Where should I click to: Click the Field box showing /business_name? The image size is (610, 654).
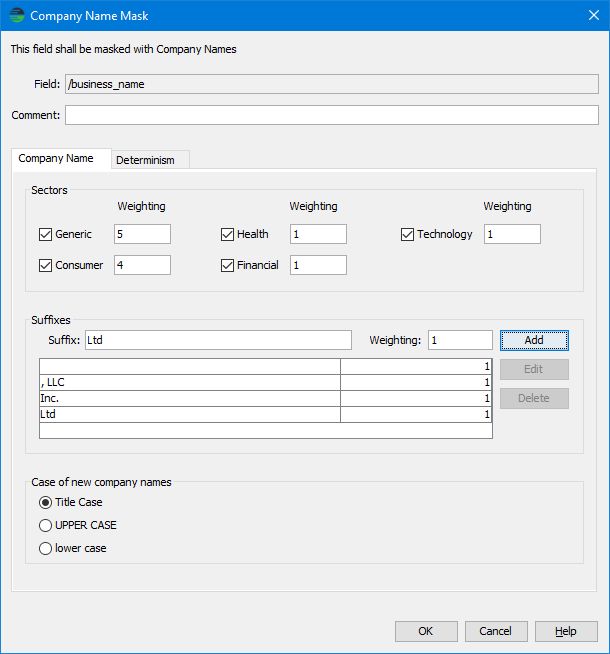[x=332, y=84]
